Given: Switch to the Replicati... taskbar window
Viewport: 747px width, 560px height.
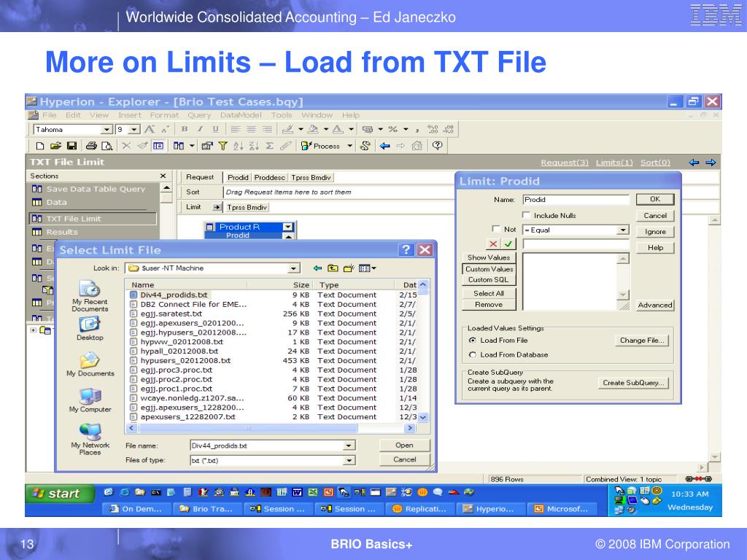Looking at the screenshot, I should point(420,508).
